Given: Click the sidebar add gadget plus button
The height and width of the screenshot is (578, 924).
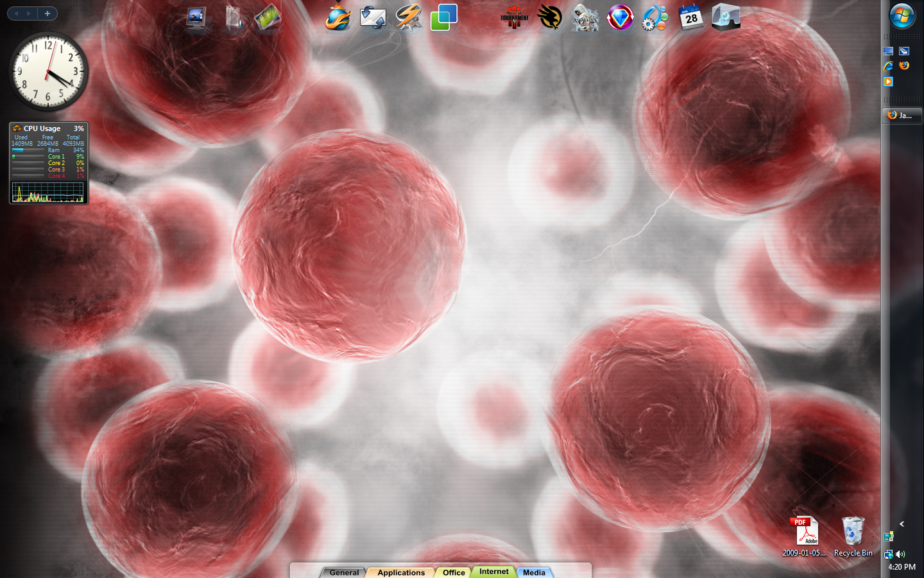Looking at the screenshot, I should [x=47, y=13].
